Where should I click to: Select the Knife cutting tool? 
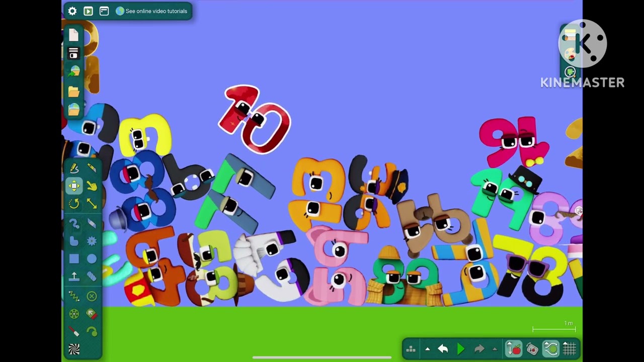coord(92,168)
